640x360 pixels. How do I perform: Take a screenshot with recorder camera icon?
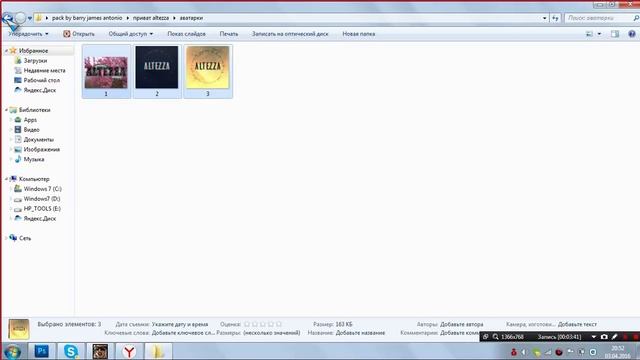pos(604,337)
